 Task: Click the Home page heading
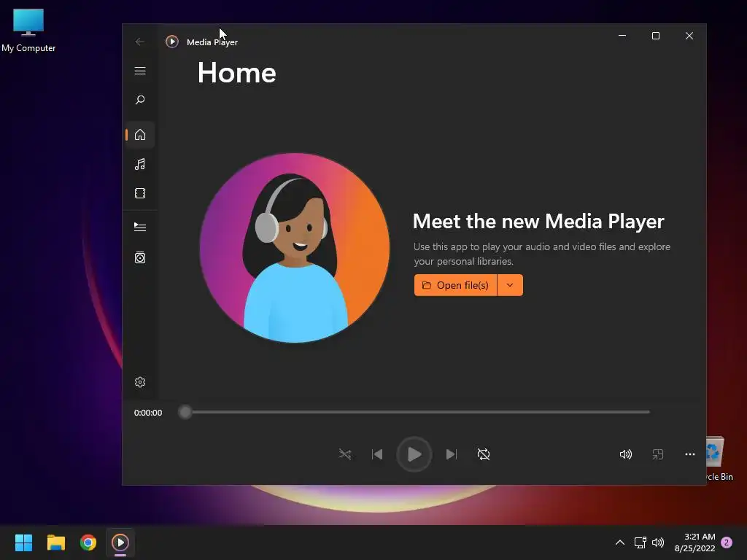coord(237,73)
